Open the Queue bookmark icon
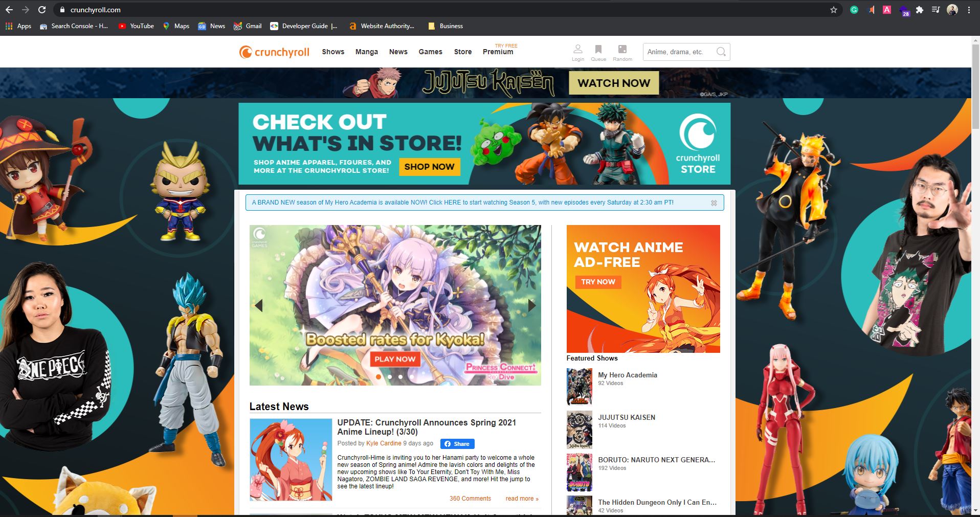Image resolution: width=980 pixels, height=517 pixels. pyautogui.click(x=598, y=52)
